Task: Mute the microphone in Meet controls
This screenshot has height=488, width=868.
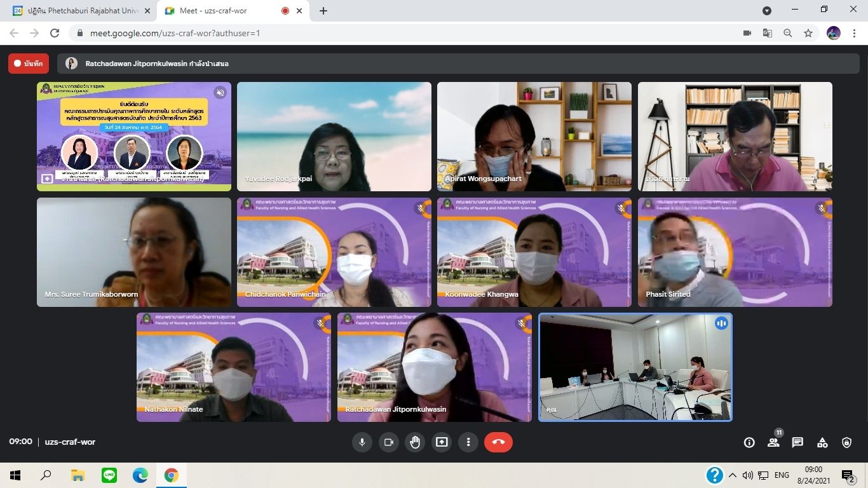Action: [x=362, y=442]
